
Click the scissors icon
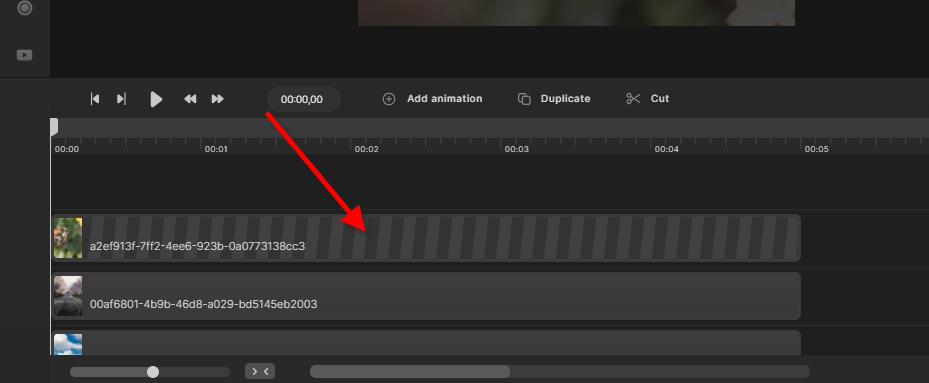pyautogui.click(x=633, y=99)
